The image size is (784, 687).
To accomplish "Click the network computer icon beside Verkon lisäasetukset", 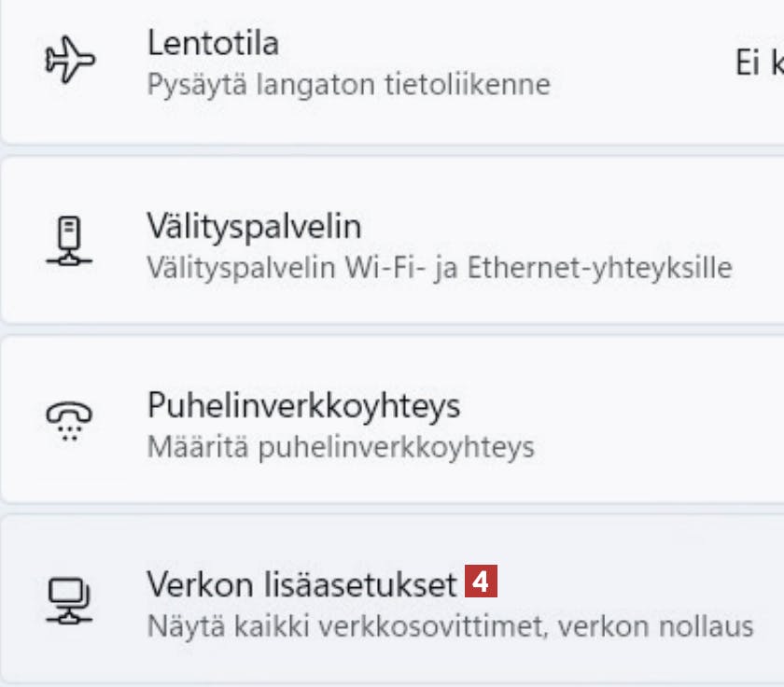I will (x=71, y=599).
